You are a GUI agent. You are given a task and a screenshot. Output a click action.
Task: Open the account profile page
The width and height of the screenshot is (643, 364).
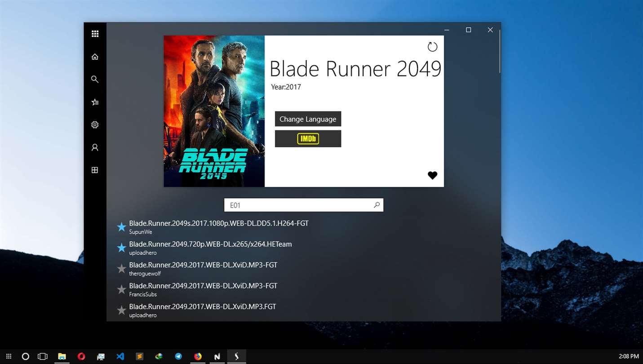pyautogui.click(x=95, y=147)
